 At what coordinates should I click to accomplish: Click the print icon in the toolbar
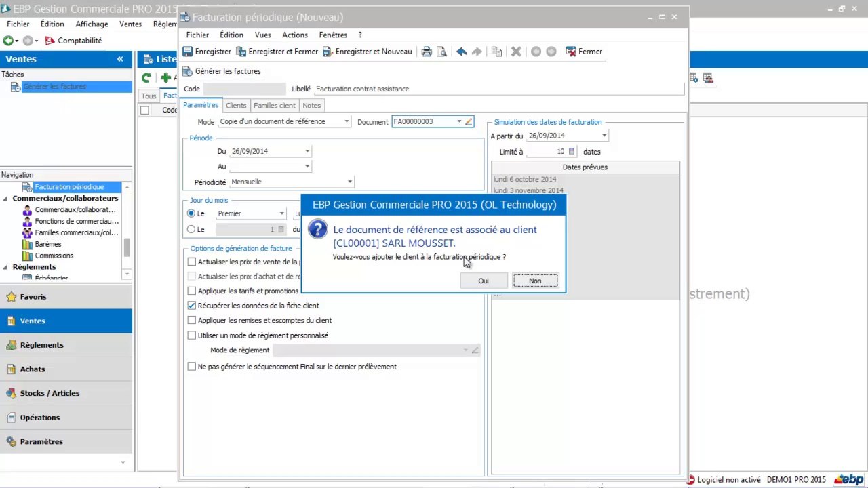coord(427,52)
